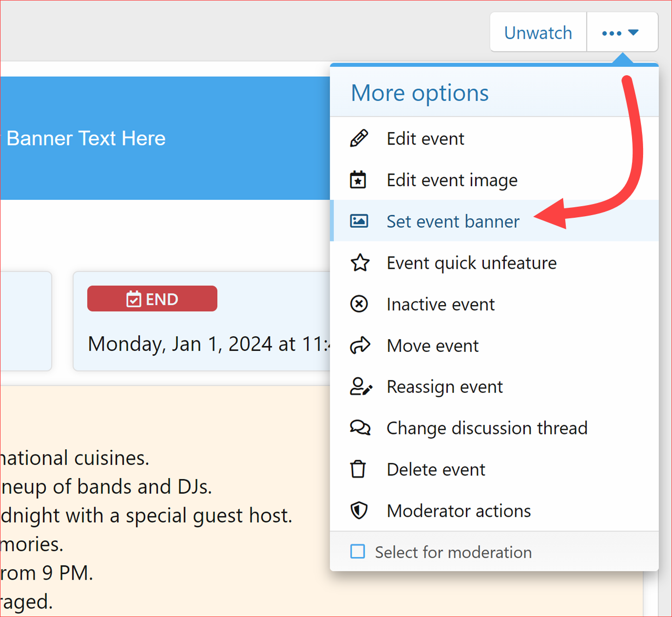Click the red END badge
Viewport: 672px width, 617px height.
tap(152, 299)
